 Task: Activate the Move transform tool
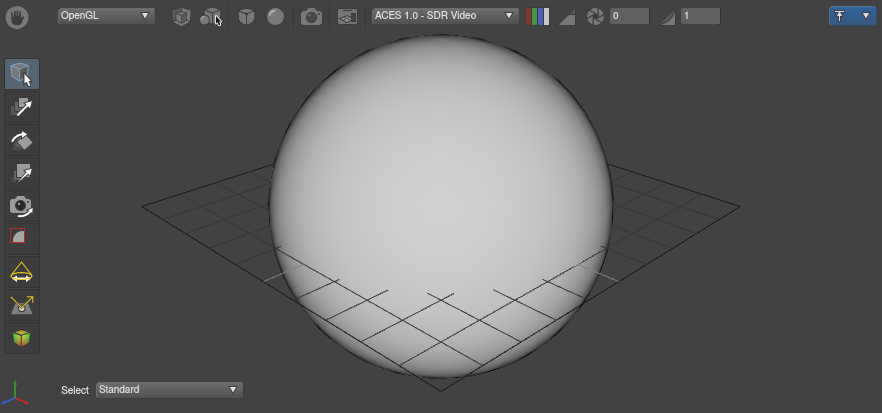(22, 107)
